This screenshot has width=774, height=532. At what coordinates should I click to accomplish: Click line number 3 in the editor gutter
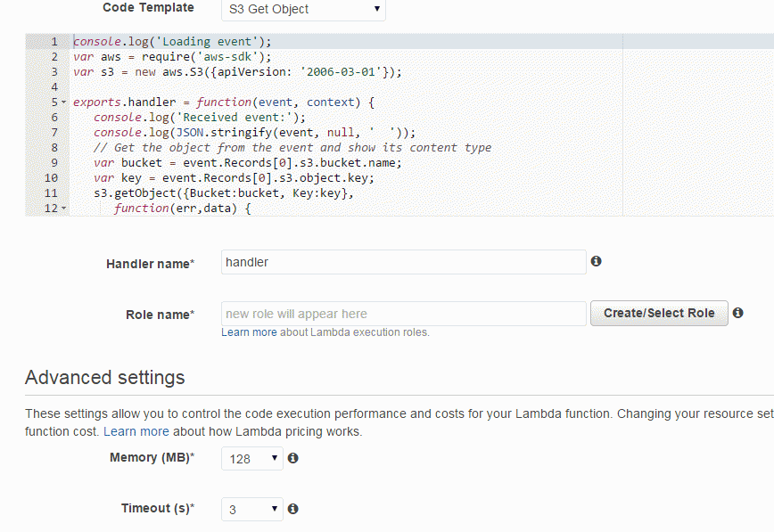click(54, 72)
